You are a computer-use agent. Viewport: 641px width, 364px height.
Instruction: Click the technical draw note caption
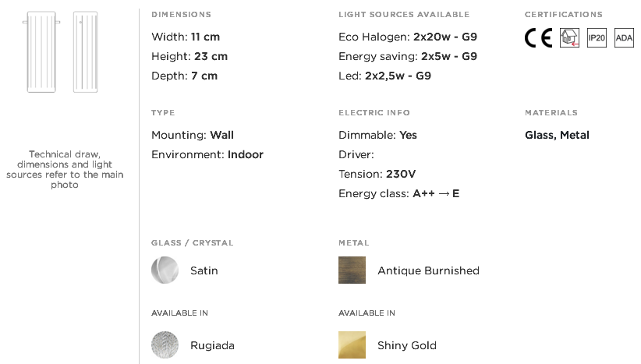[x=65, y=169]
